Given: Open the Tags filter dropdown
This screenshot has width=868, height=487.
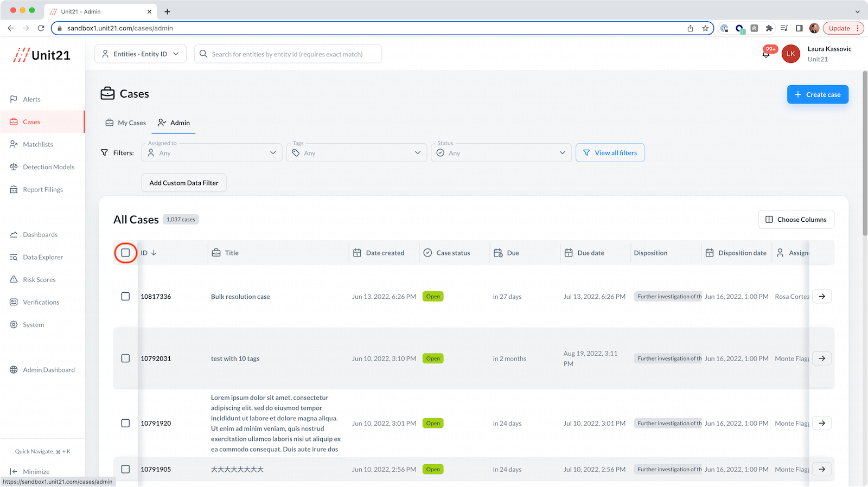Looking at the screenshot, I should coord(356,153).
